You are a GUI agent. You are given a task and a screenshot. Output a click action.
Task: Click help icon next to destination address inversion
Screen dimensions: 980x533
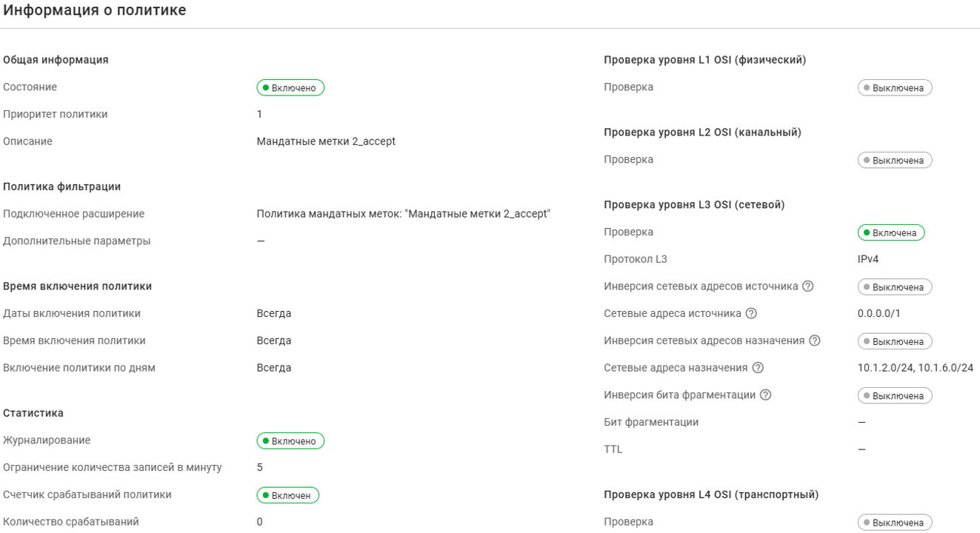(815, 341)
